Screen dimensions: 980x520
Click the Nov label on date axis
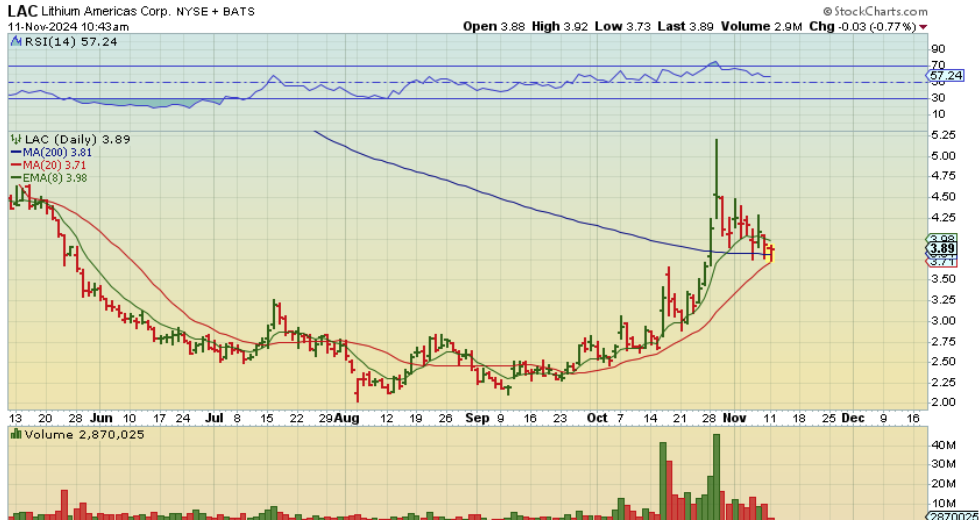(734, 418)
